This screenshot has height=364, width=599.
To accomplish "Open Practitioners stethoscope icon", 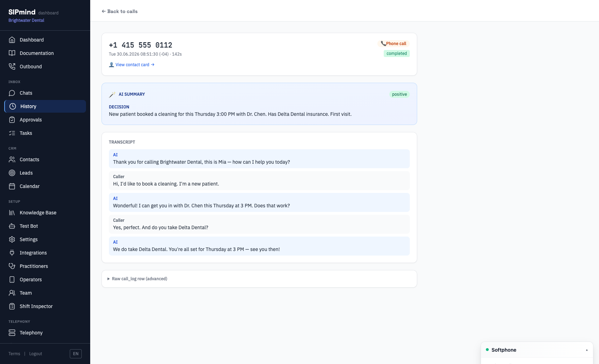I will (12, 266).
